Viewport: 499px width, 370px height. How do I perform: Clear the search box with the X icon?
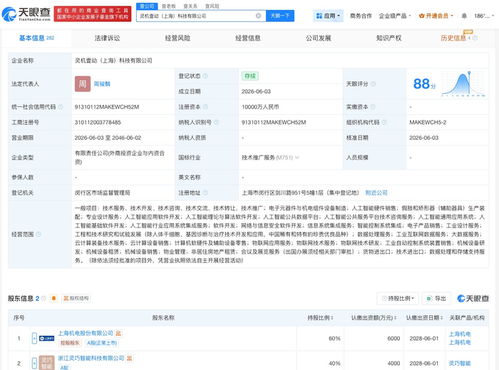click(258, 16)
